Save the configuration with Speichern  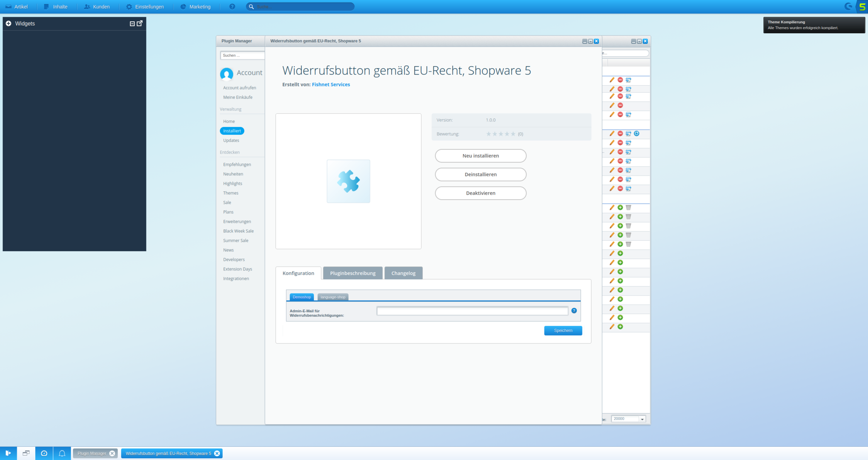[x=563, y=331]
